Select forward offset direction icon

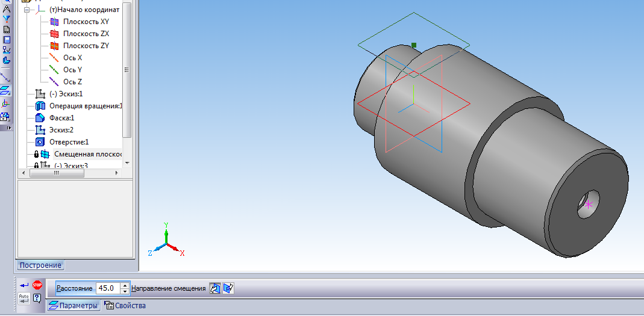[x=215, y=288]
